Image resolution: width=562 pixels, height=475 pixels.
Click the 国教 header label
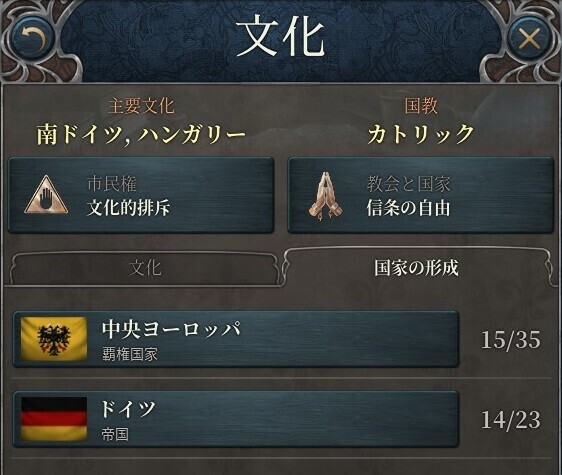[x=421, y=106]
